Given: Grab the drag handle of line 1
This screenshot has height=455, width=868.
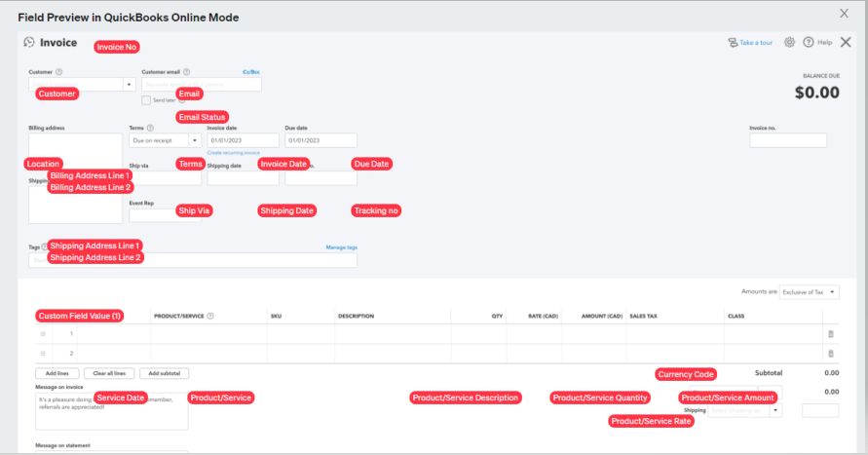Looking at the screenshot, I should (x=43, y=334).
